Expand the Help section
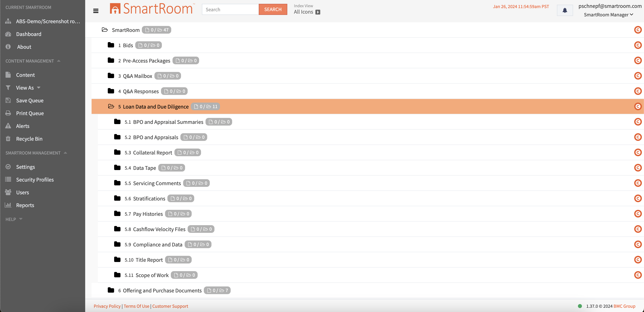 21,219
